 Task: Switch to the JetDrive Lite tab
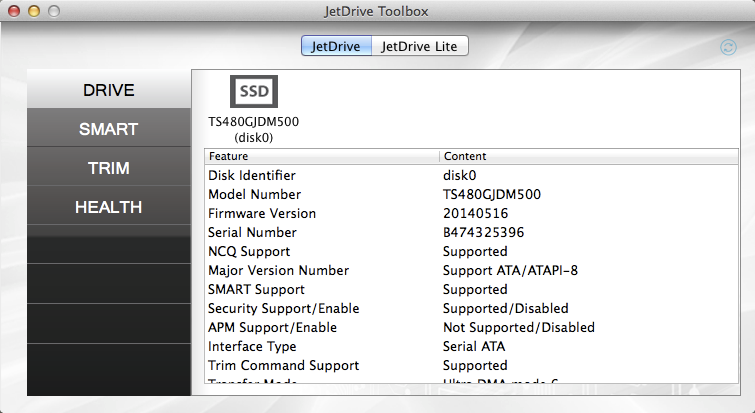[x=420, y=46]
